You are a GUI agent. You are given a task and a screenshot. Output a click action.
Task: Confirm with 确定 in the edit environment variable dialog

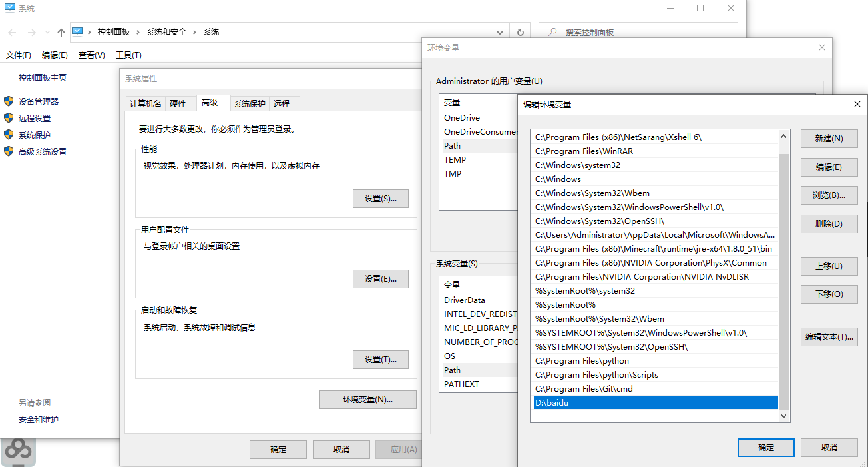click(x=766, y=448)
